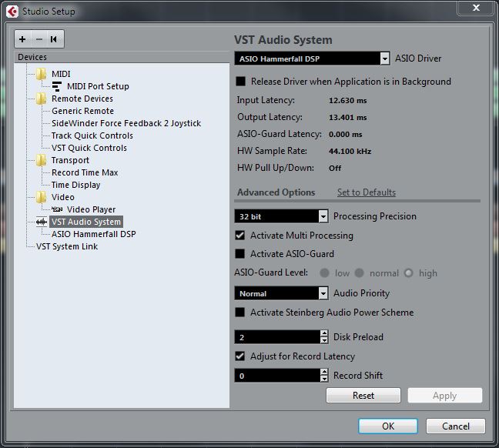Click the Input Latency value 12.630 ms
This screenshot has width=499, height=448.
coord(348,101)
